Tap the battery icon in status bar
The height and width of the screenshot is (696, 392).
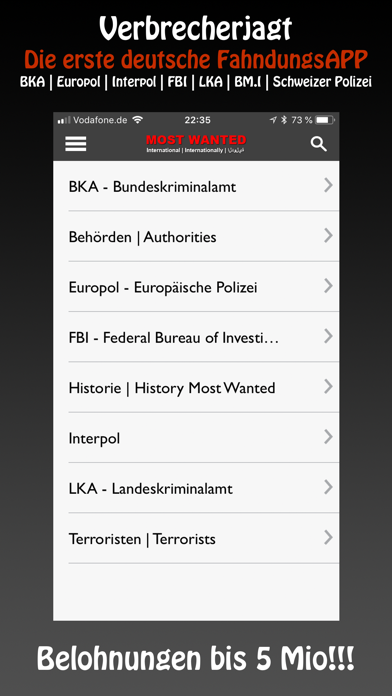325,120
